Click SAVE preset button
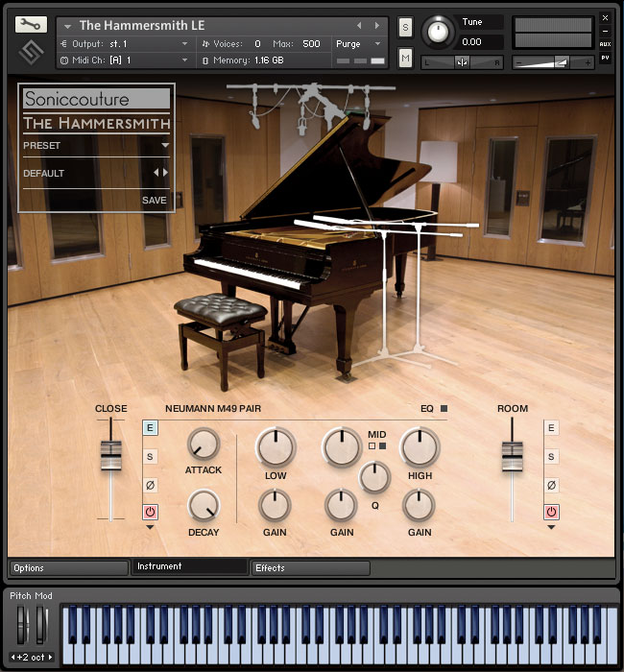624x672 pixels. pos(155,200)
